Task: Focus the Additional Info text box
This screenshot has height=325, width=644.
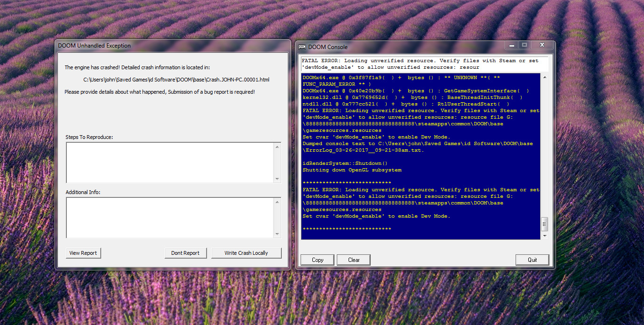Action: [x=170, y=218]
